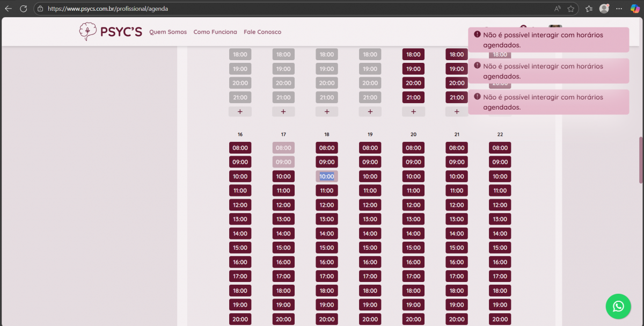Click the browser back arrow
Viewport: 644px width, 326px height.
[x=9, y=9]
